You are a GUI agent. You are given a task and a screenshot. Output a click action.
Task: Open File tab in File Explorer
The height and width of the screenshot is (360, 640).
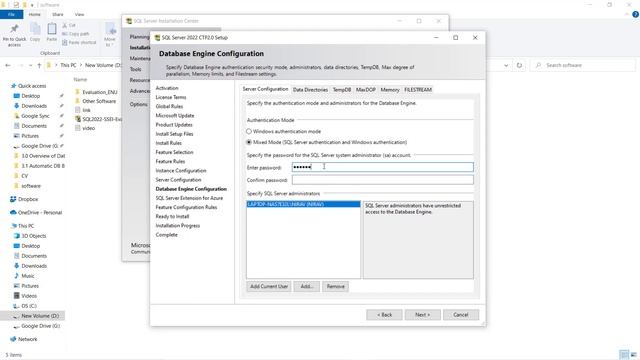(11, 14)
